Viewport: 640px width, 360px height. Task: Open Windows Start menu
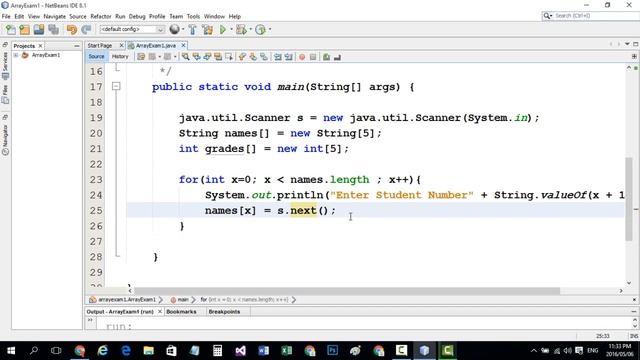tap(11, 351)
